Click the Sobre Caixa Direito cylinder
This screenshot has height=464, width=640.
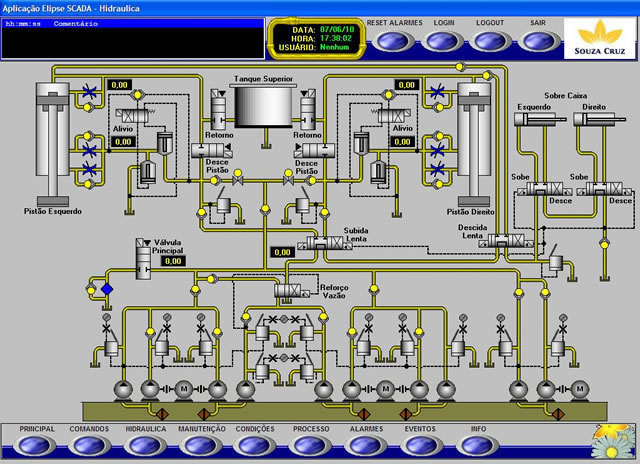(x=600, y=120)
